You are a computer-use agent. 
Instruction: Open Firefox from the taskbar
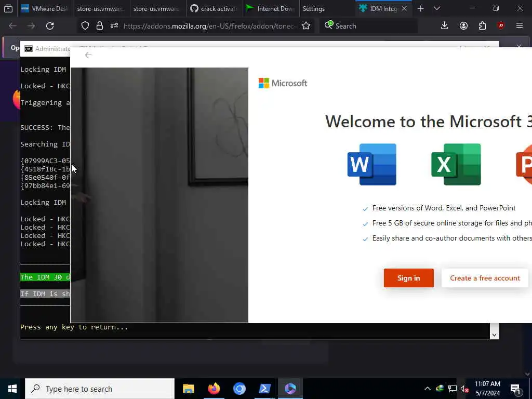pos(214,389)
